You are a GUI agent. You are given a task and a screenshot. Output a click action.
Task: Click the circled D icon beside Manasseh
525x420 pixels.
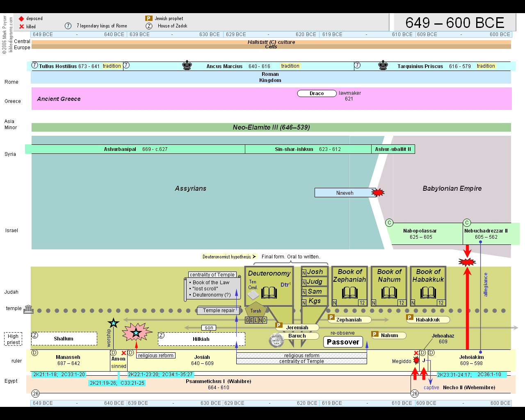click(35, 353)
